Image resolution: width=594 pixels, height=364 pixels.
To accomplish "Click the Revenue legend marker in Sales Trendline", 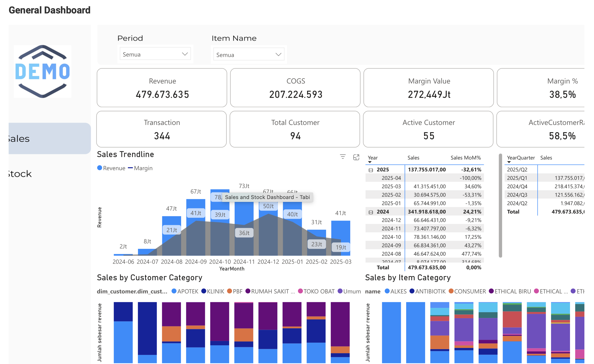I will click(100, 168).
